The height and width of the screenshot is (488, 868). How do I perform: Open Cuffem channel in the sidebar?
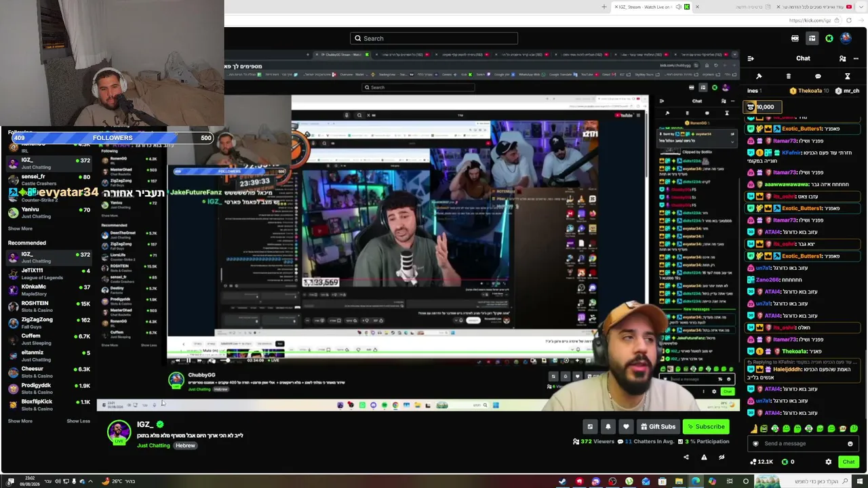pyautogui.click(x=48, y=339)
